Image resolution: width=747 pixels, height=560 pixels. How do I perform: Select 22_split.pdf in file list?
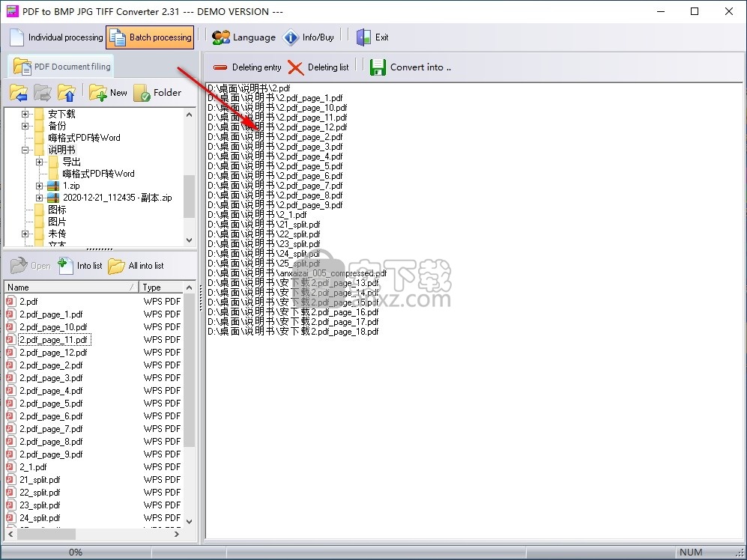[x=40, y=493]
